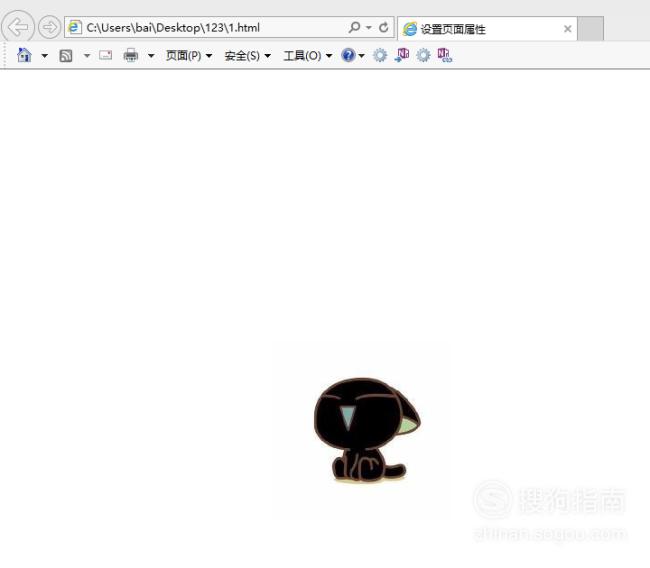Viewport: 650px width, 568px height.
Task: Click the magnifier search icon in address bar
Action: pos(354,27)
